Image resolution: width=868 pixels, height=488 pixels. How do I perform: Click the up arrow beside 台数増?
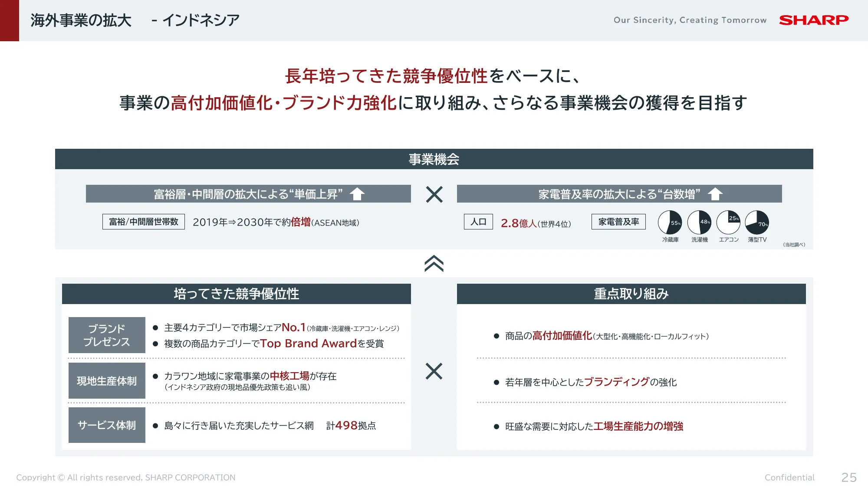[715, 194]
